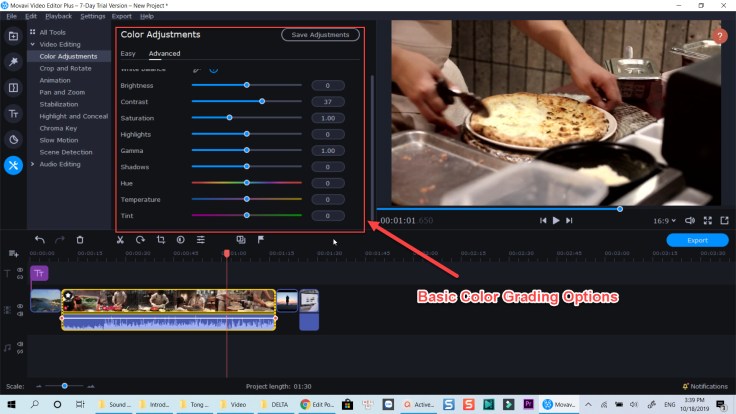Expand the Audio Editing tree section
The width and height of the screenshot is (736, 414).
(x=32, y=164)
